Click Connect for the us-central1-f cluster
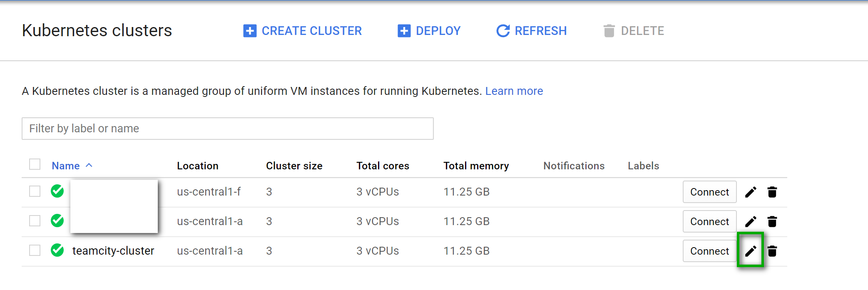This screenshot has height=290, width=868. pyautogui.click(x=709, y=192)
